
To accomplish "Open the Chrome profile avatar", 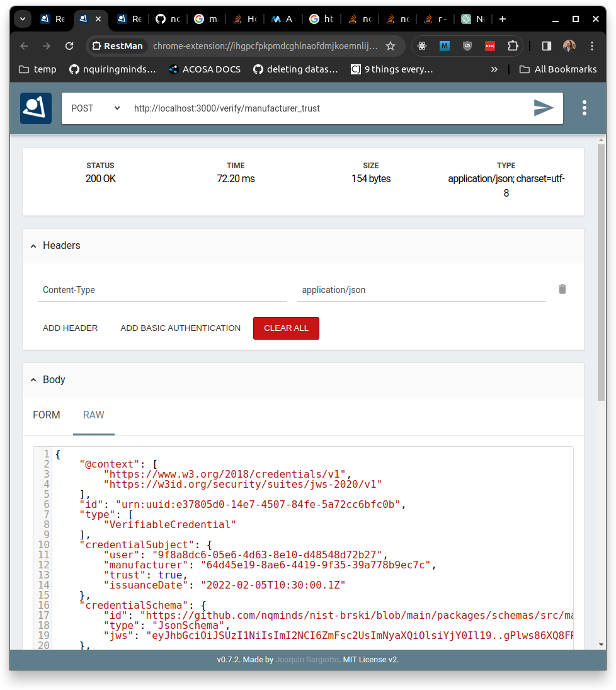I will [x=569, y=46].
